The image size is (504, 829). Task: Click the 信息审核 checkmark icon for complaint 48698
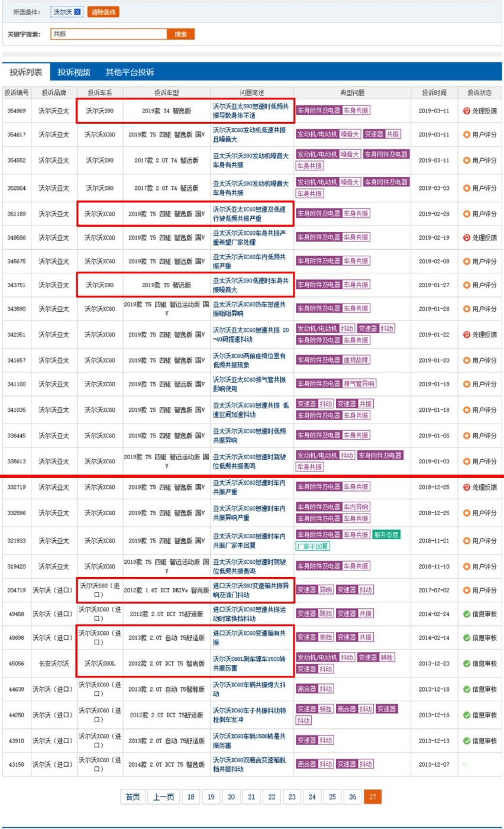coord(466,637)
